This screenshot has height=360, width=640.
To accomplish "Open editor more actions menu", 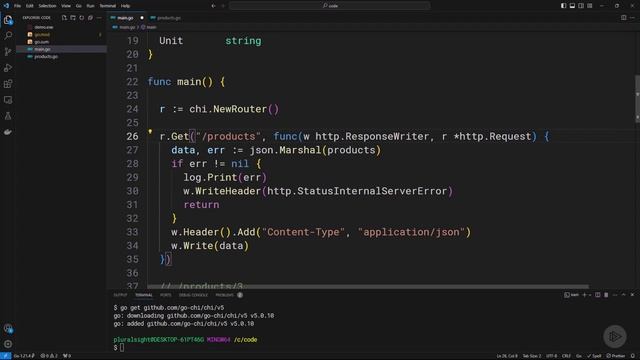I will (632, 18).
